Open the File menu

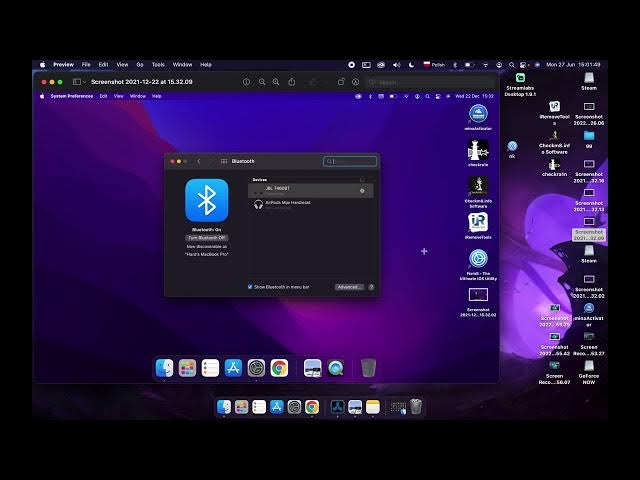point(86,64)
